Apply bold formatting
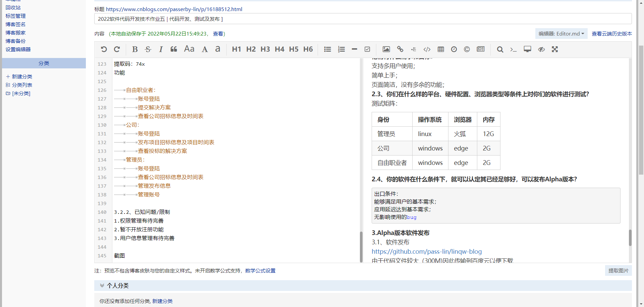Viewport: 644px width, 307px height. [135, 49]
